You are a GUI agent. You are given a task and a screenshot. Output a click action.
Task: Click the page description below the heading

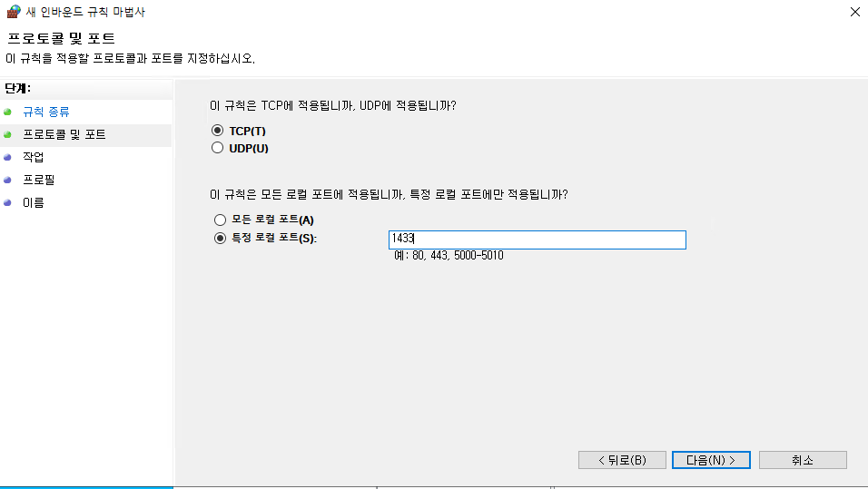click(131, 59)
